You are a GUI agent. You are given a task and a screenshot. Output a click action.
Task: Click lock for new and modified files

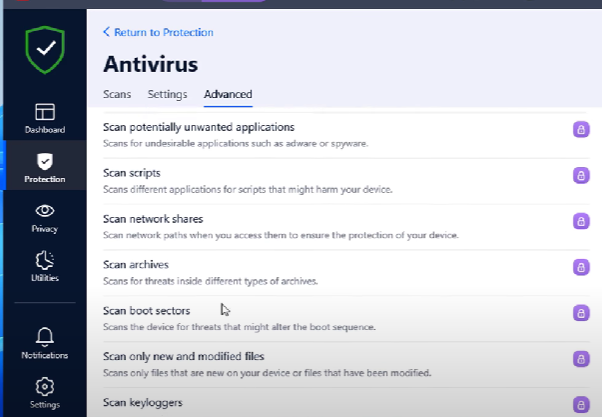point(580,359)
